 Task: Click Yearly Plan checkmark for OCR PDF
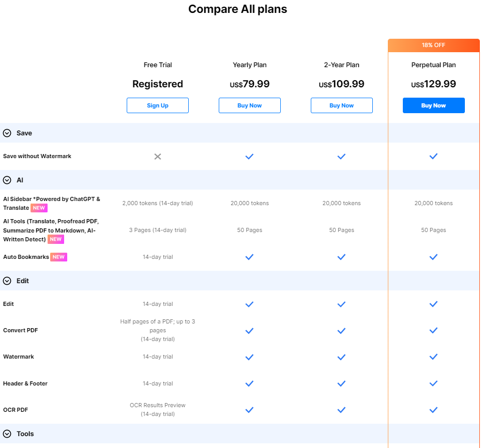(249, 410)
